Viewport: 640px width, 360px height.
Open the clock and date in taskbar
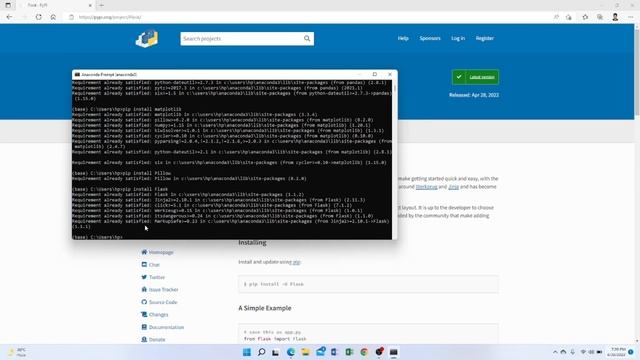coord(616,352)
